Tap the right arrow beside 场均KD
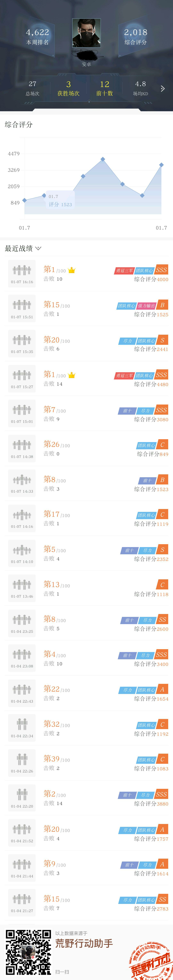The width and height of the screenshot is (173, 980). [x=163, y=89]
